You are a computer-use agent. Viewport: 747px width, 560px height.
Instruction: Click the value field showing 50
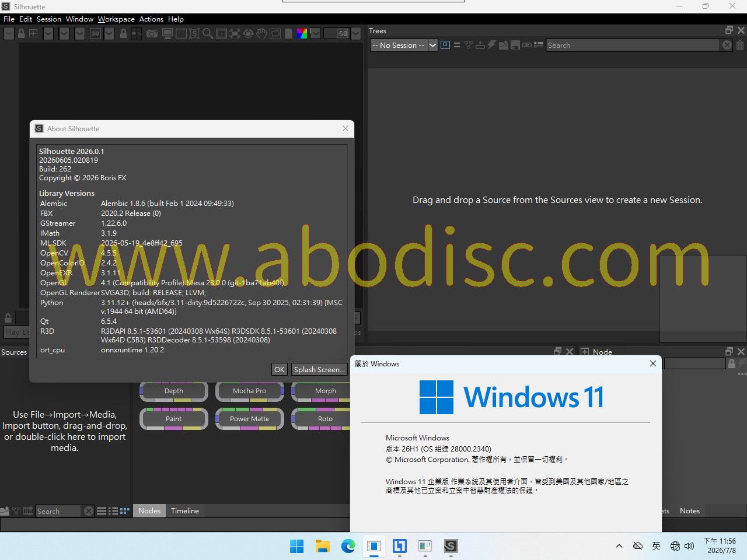(336, 34)
